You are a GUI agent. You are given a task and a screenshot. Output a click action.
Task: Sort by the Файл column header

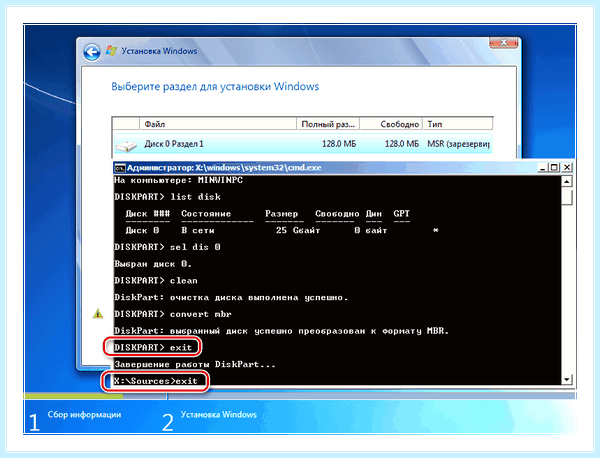(218, 124)
